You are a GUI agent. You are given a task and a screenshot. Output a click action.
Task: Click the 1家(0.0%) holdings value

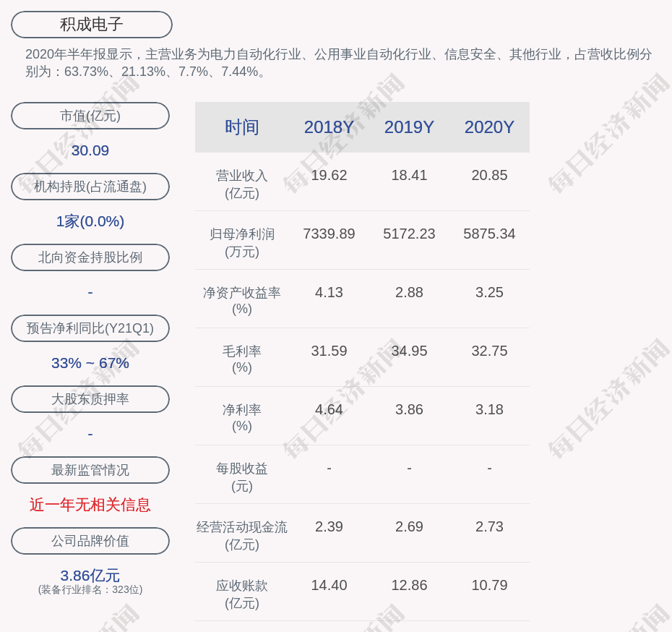click(90, 221)
